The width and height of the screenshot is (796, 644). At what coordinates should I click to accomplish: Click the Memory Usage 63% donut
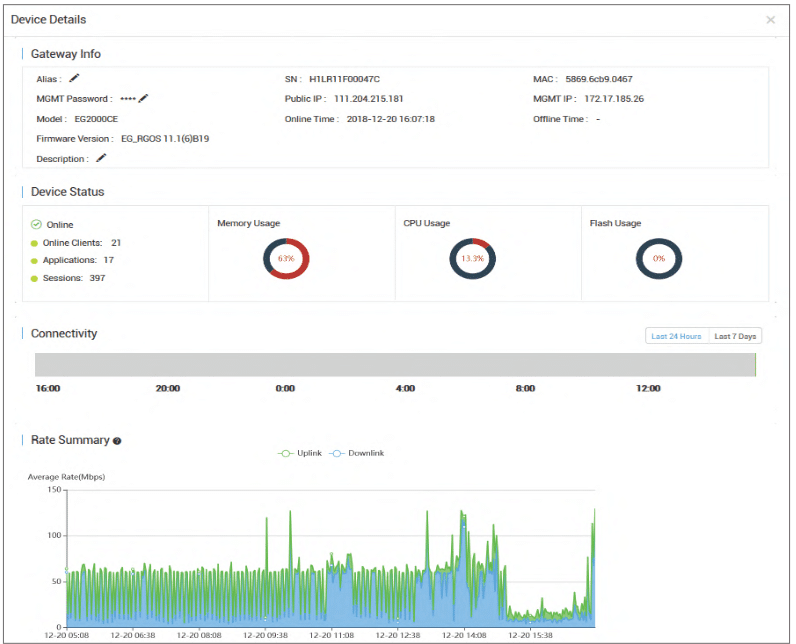tap(286, 258)
